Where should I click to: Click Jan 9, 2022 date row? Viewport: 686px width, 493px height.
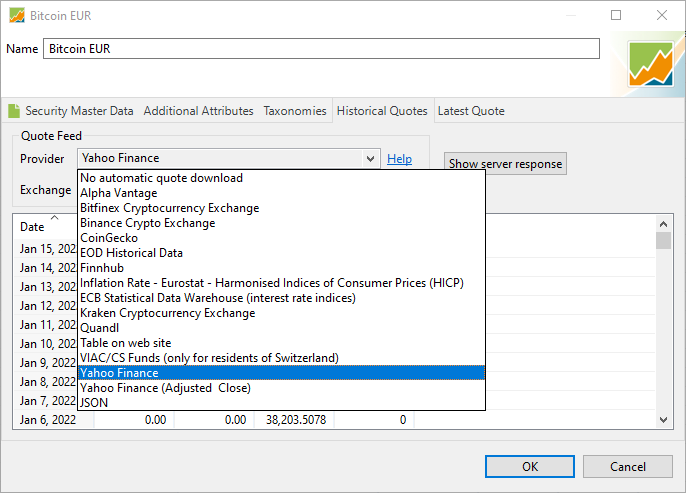[x=47, y=363]
